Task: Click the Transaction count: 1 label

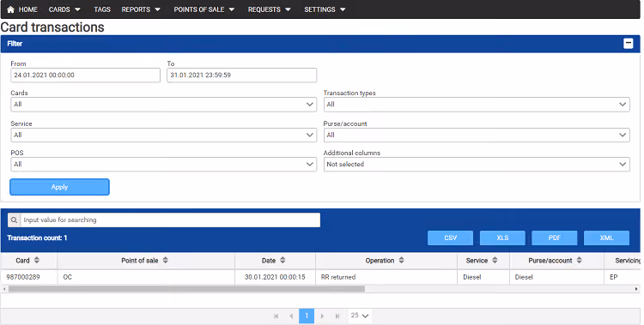Action: [x=37, y=238]
